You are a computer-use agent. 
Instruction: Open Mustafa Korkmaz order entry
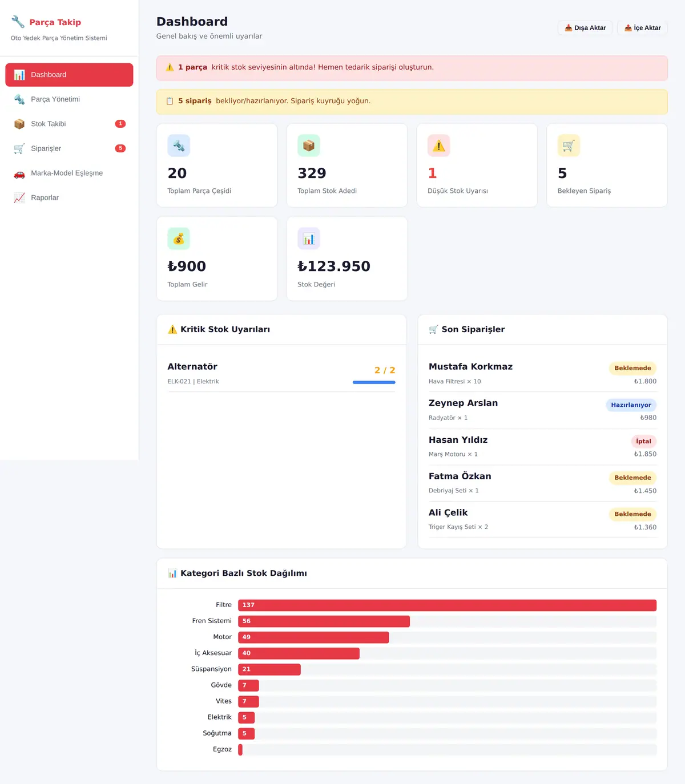[542, 374]
